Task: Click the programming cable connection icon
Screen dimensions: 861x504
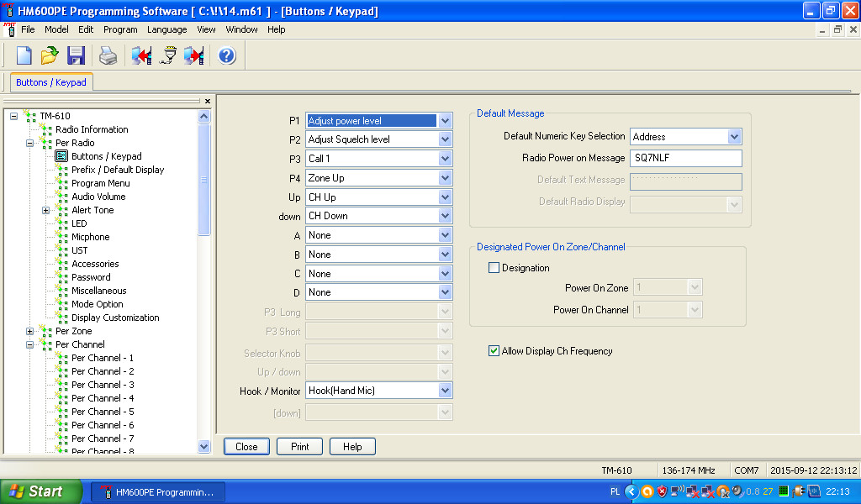Action: click(x=169, y=55)
